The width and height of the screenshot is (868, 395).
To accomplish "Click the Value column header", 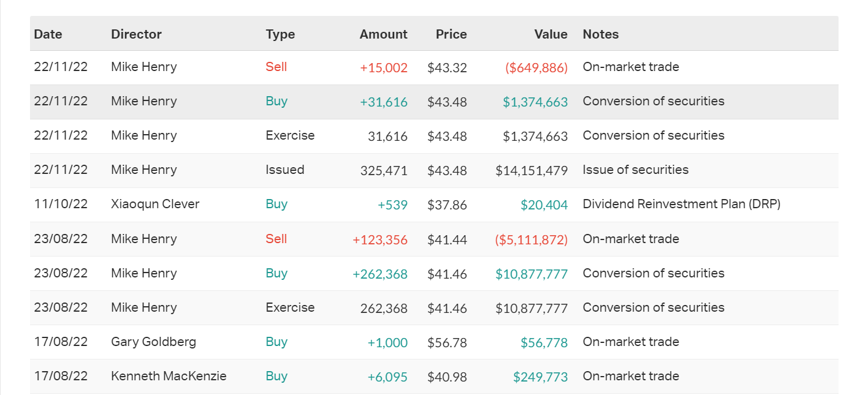I will (550, 34).
